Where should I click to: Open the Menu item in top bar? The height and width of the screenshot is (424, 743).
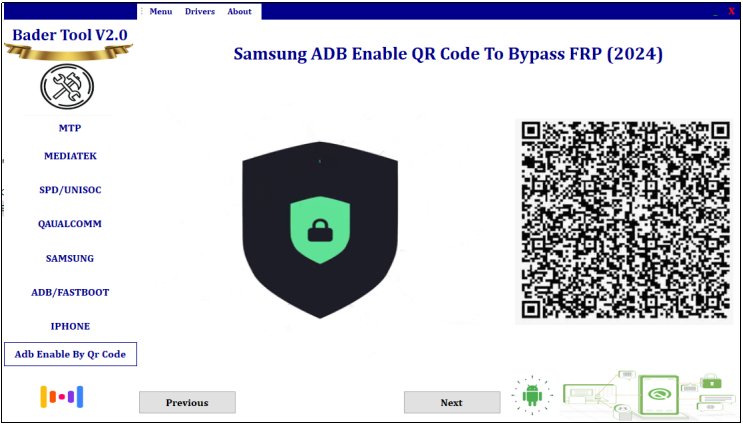(161, 11)
